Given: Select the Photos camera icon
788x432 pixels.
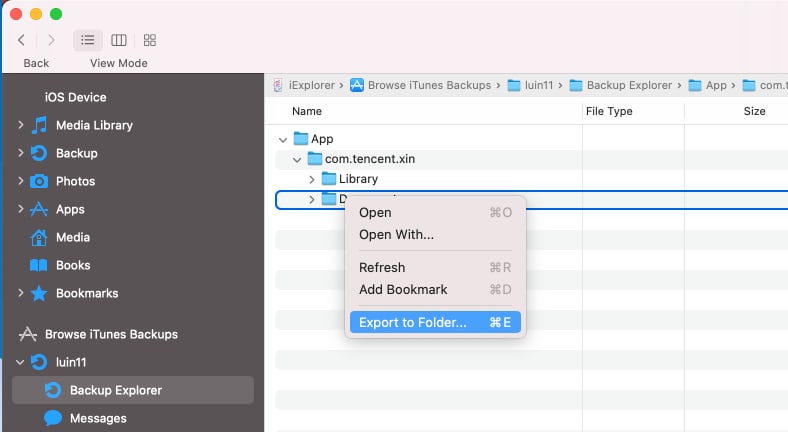Looking at the screenshot, I should click(x=39, y=181).
